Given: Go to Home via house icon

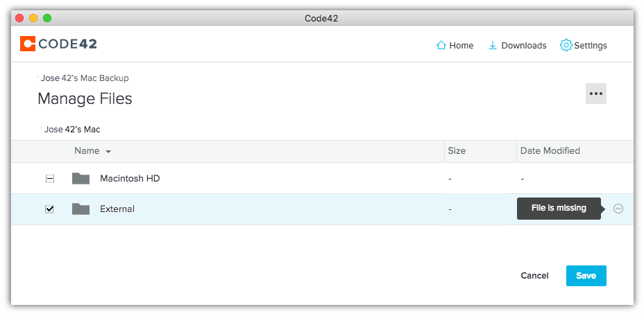Looking at the screenshot, I should (441, 46).
